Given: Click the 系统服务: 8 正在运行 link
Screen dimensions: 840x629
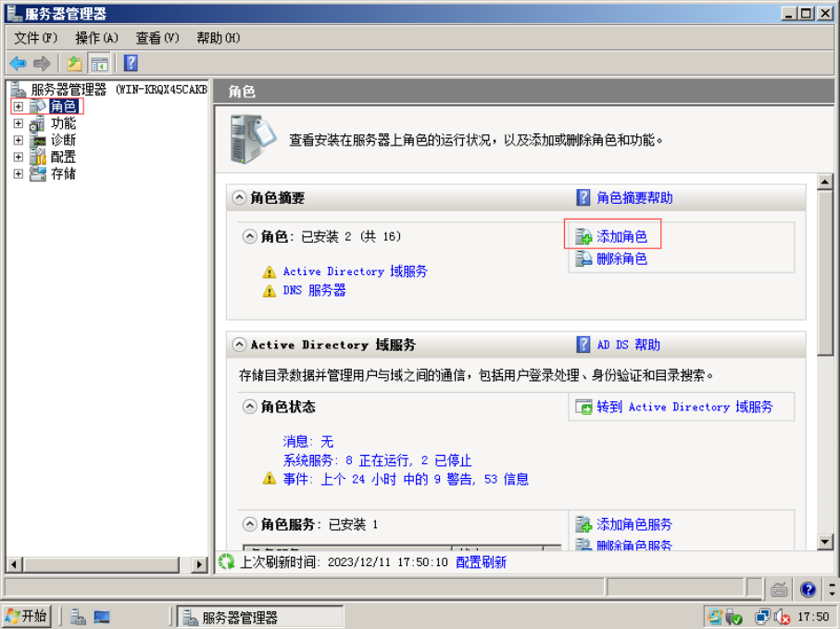Looking at the screenshot, I should [x=377, y=460].
